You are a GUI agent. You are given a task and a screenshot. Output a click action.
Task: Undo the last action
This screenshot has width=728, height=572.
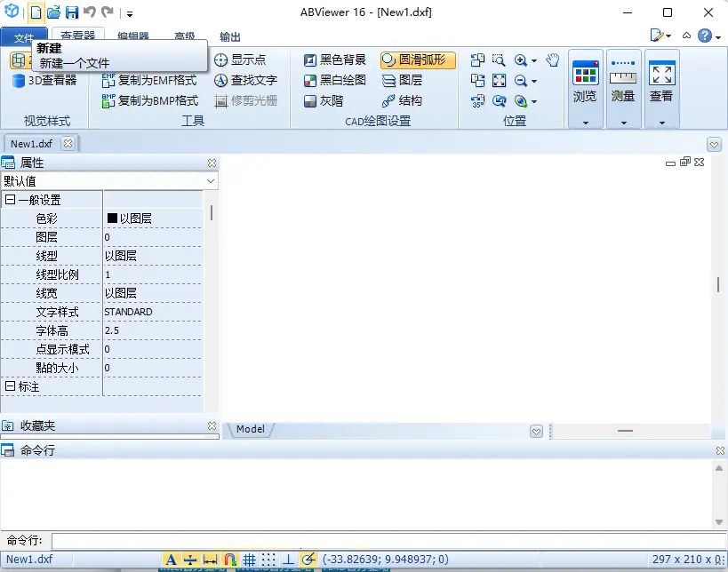(x=90, y=12)
